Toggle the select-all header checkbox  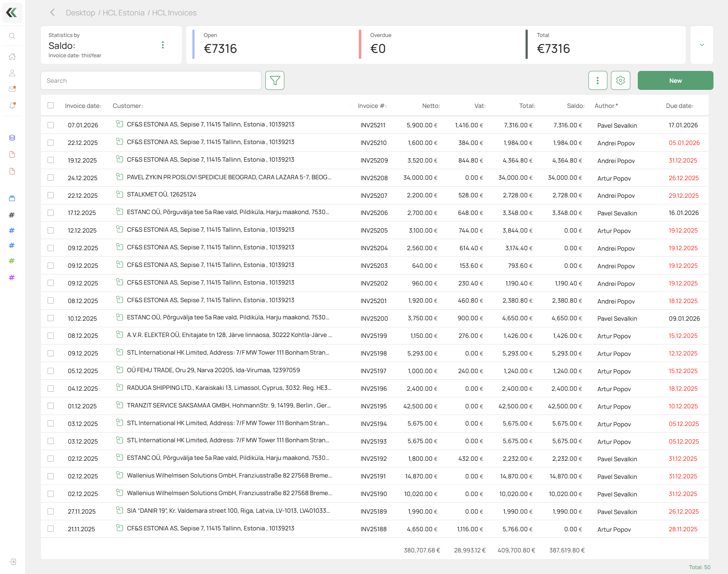(51, 106)
